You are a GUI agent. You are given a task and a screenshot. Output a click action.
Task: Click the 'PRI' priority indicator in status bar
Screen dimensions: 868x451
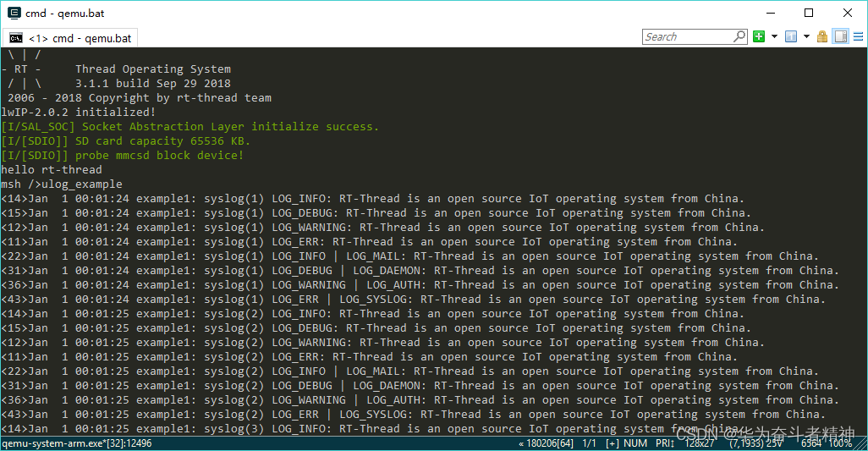point(665,443)
